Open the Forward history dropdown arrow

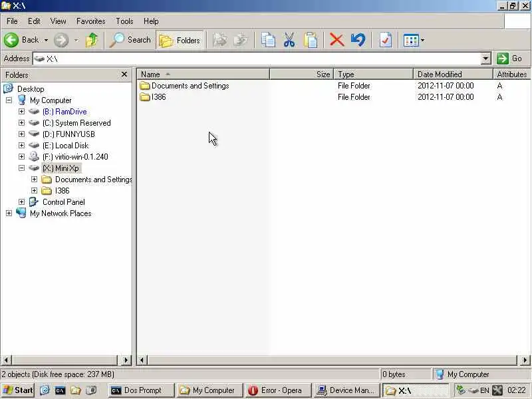[76, 41]
